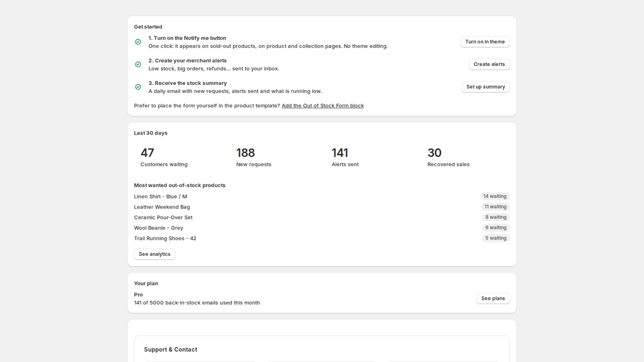Click step 3 Receive the stock summary title
The height and width of the screenshot is (362, 644).
click(x=188, y=83)
